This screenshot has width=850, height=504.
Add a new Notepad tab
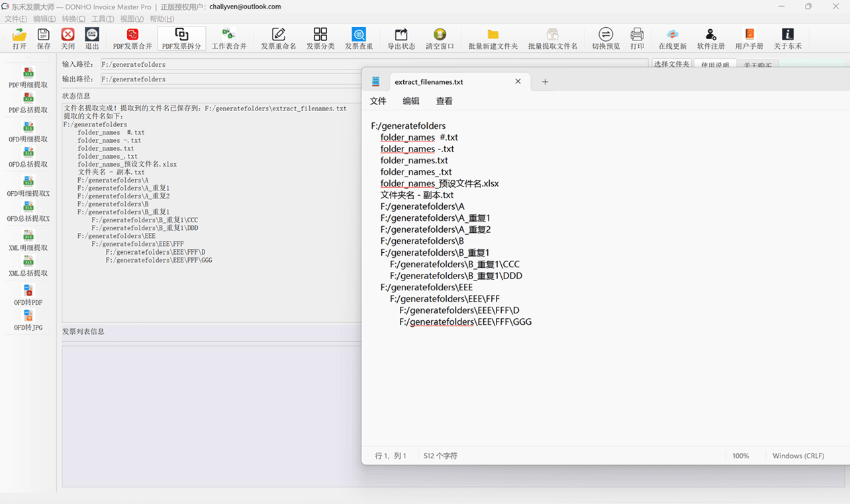coord(545,82)
